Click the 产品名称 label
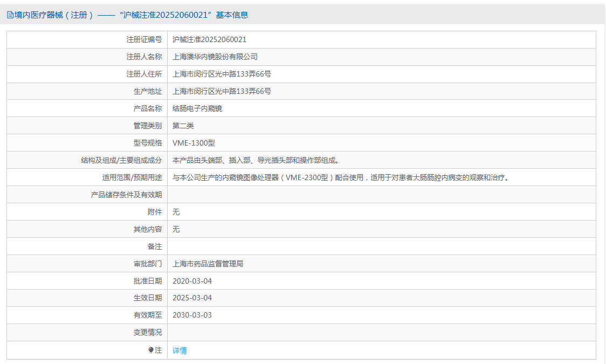The height and width of the screenshot is (364, 606). pos(148,108)
